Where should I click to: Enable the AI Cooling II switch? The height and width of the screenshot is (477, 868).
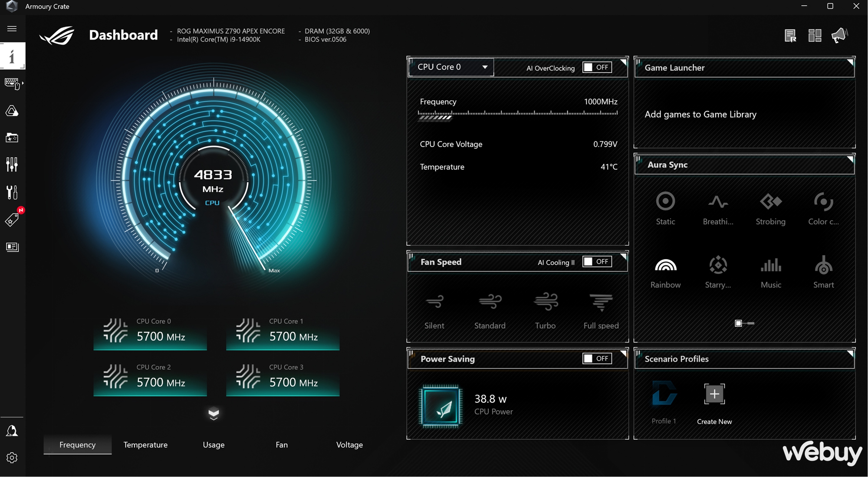click(x=597, y=262)
